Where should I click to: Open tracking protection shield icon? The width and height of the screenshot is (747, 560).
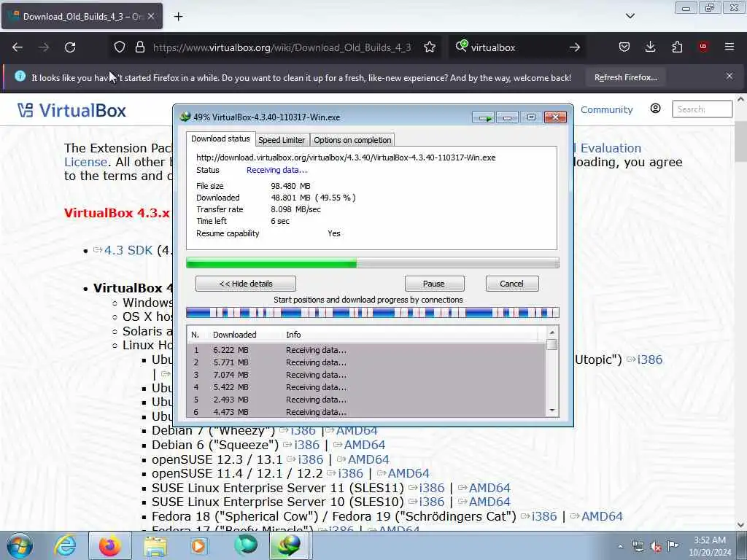120,47
